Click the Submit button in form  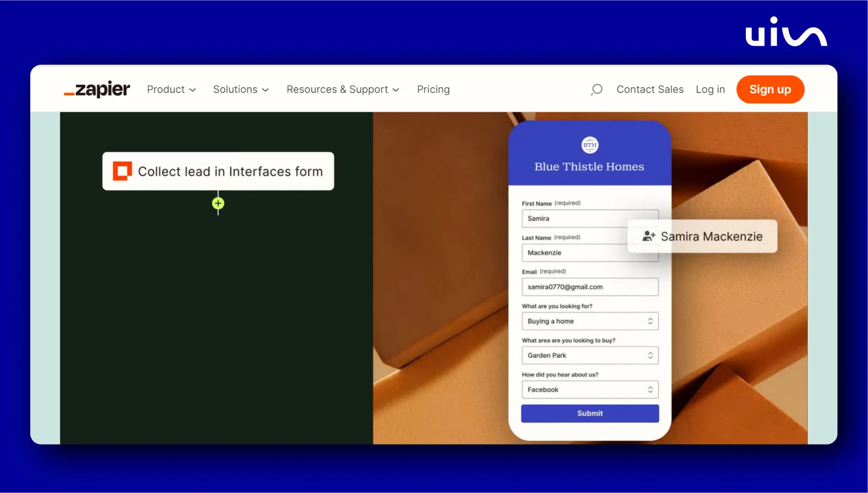590,413
